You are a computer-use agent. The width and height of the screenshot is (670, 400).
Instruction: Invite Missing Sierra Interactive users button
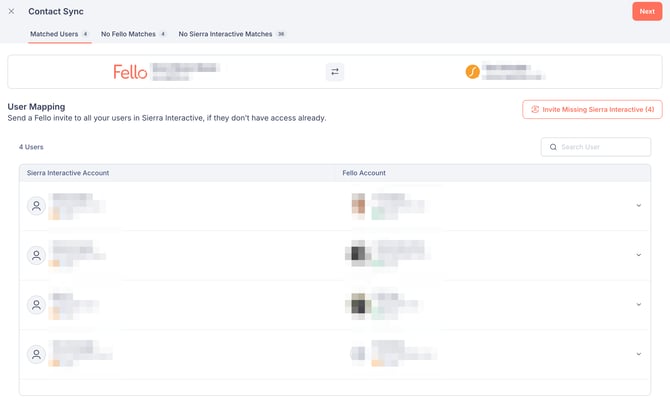tap(592, 109)
